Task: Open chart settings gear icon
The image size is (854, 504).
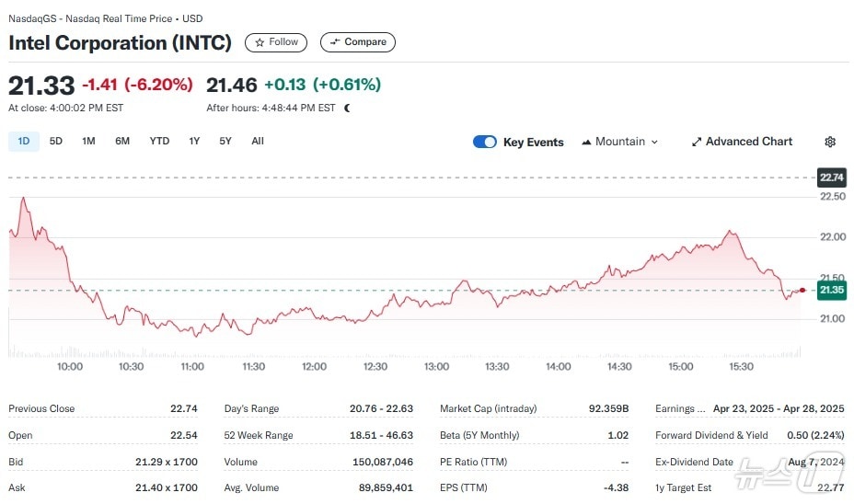Action: (830, 142)
